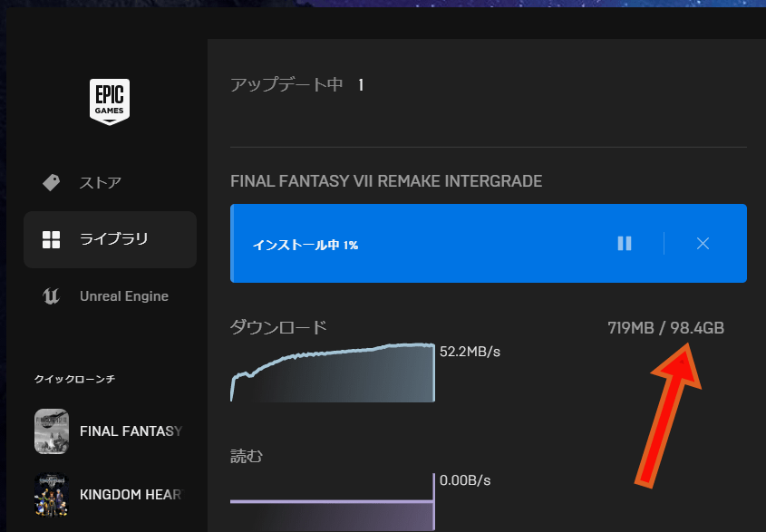Click the 読む label

click(x=247, y=456)
